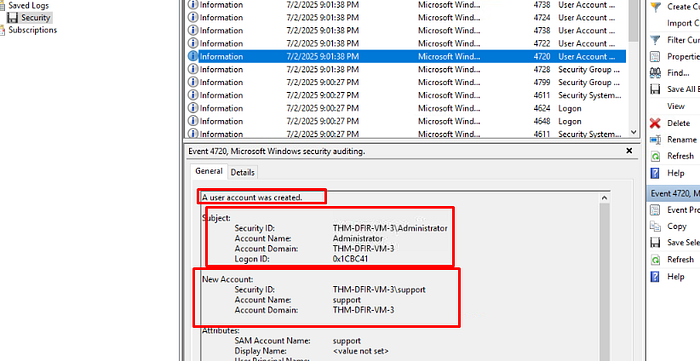Open the View action submenu
The height and width of the screenshot is (361, 700).
[x=676, y=106]
